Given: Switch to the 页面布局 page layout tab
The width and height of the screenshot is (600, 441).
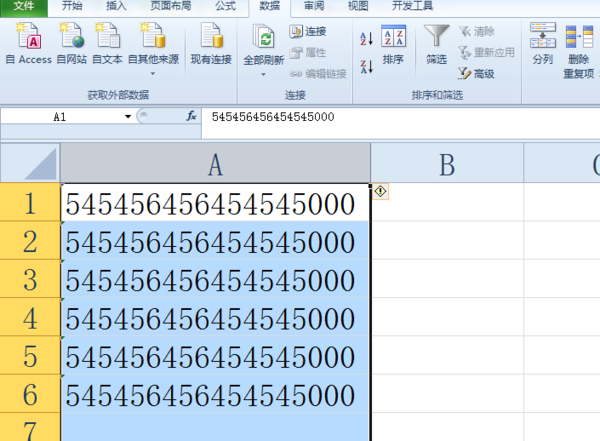Looking at the screenshot, I should 171,6.
